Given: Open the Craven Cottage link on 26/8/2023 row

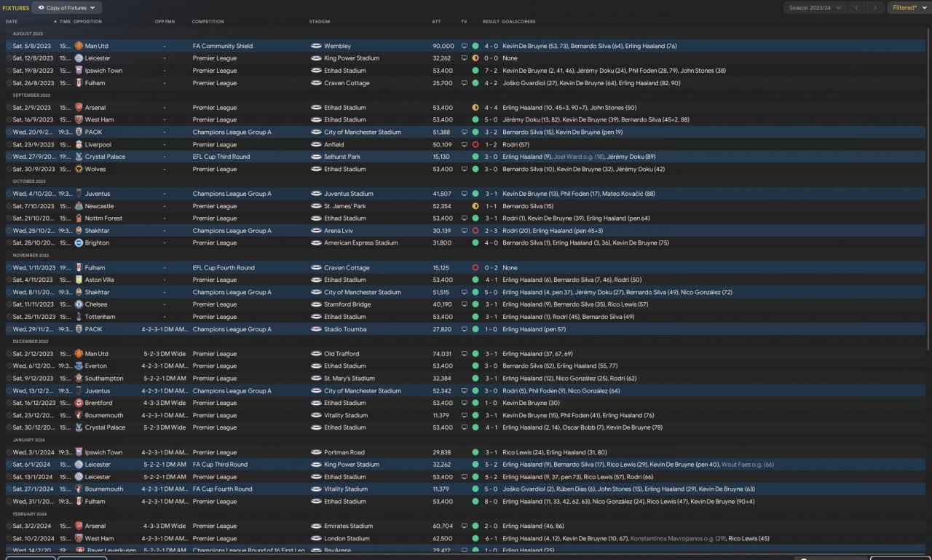Looking at the screenshot, I should (x=347, y=83).
